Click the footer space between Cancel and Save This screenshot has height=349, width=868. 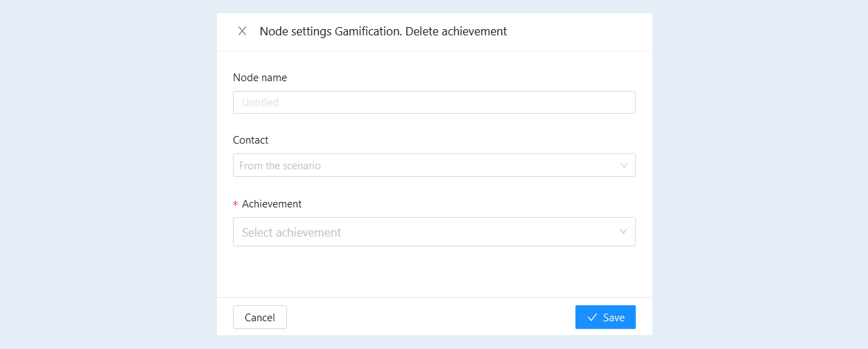point(431,317)
